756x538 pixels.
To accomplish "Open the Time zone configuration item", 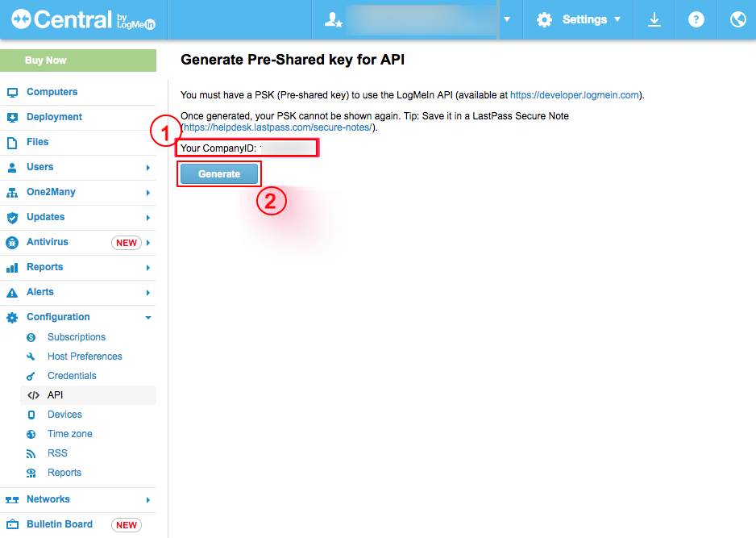I will point(70,434).
